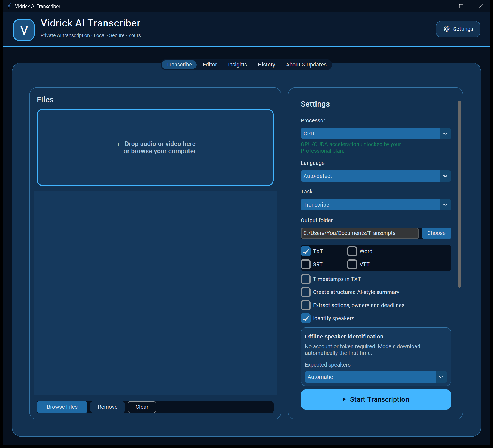Click Browse Files

(x=62, y=407)
